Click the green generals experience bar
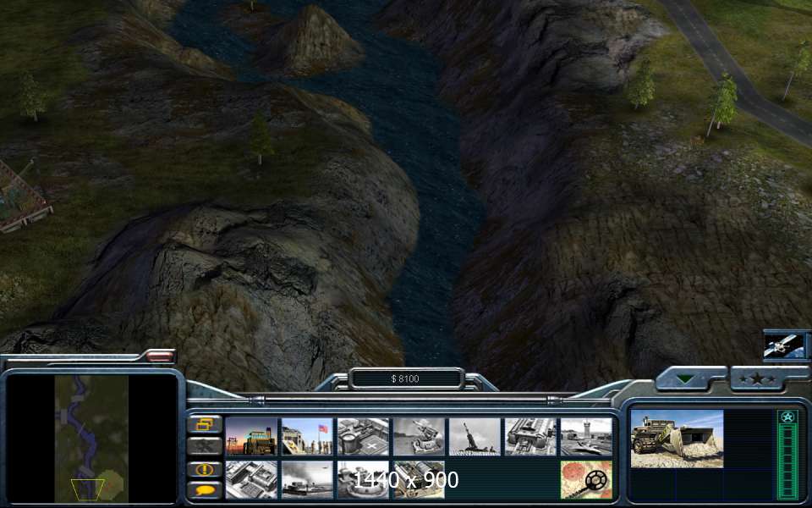This screenshot has width=812, height=508. point(788,462)
